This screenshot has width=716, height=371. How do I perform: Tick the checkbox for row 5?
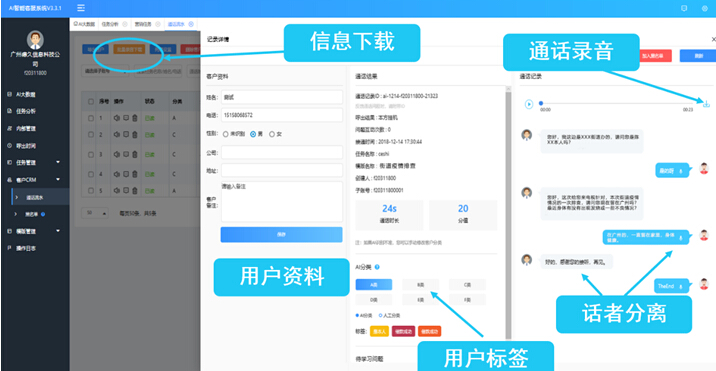click(x=91, y=190)
